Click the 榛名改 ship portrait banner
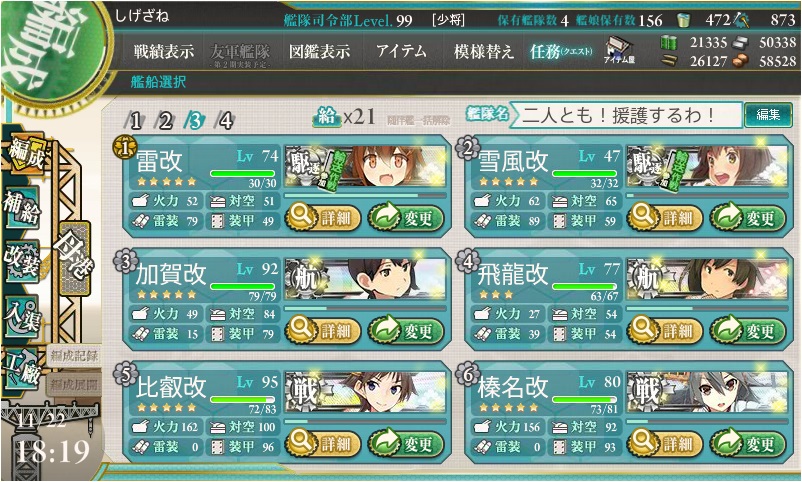The height and width of the screenshot is (482, 802). pyautogui.click(x=707, y=392)
